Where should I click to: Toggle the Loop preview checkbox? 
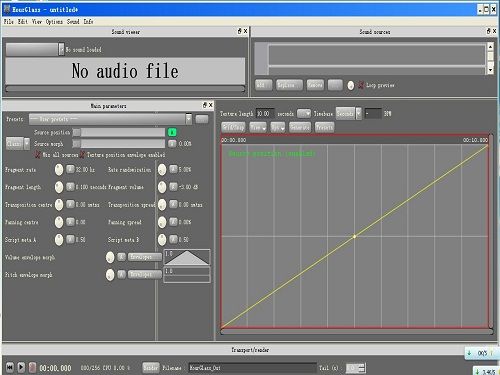pos(361,85)
